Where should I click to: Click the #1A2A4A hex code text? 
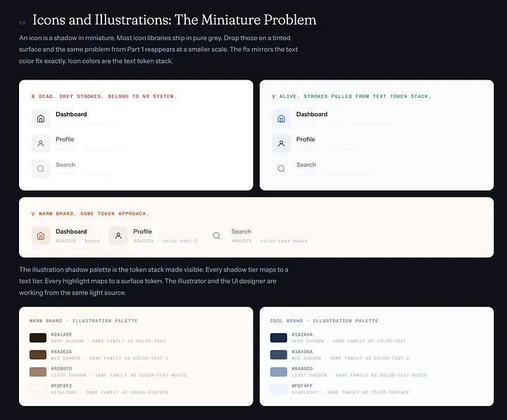[x=302, y=334]
